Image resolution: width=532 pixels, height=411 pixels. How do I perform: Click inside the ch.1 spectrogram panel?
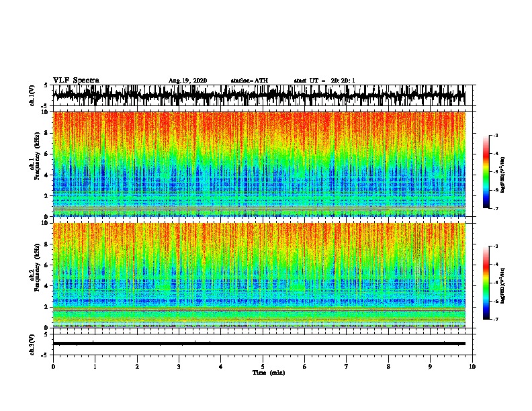point(259,164)
